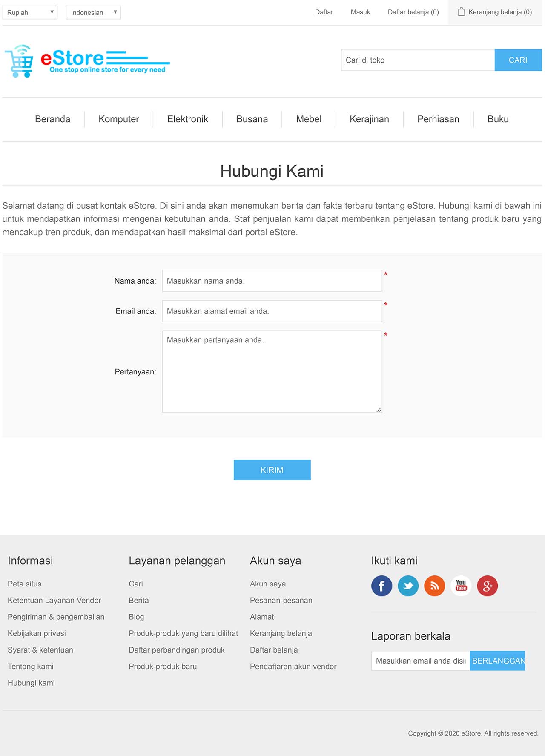The image size is (545, 756).
Task: Focus the Nama anda input field
Action: (x=272, y=281)
